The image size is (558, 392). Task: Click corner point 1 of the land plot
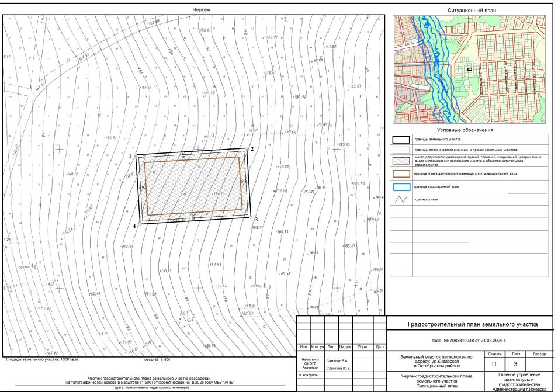[x=136, y=155]
